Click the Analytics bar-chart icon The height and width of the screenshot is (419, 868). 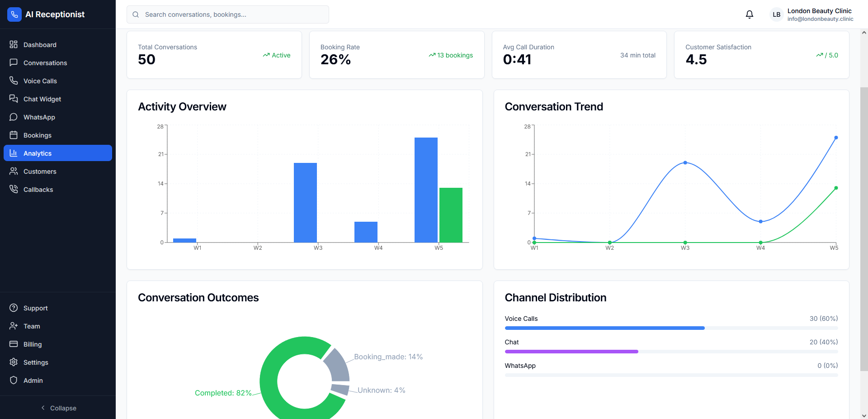14,153
